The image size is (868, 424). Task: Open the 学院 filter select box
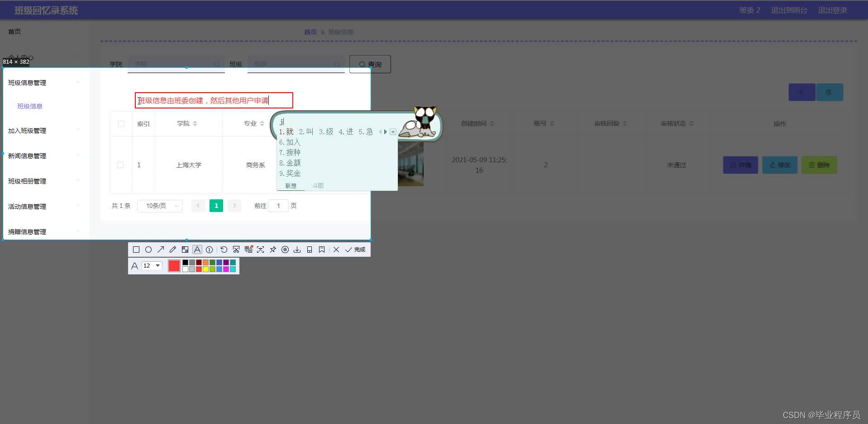pos(176,64)
